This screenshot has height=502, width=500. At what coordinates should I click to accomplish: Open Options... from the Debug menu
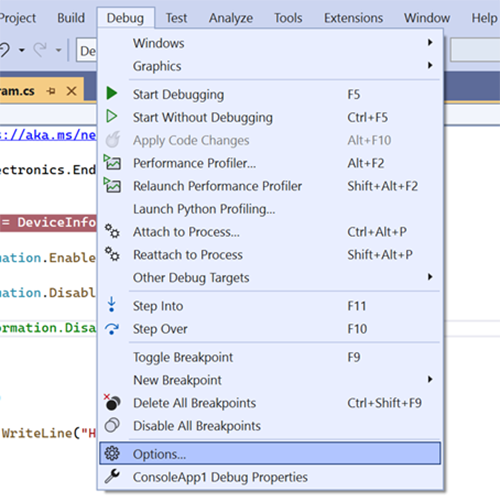pyautogui.click(x=270, y=453)
